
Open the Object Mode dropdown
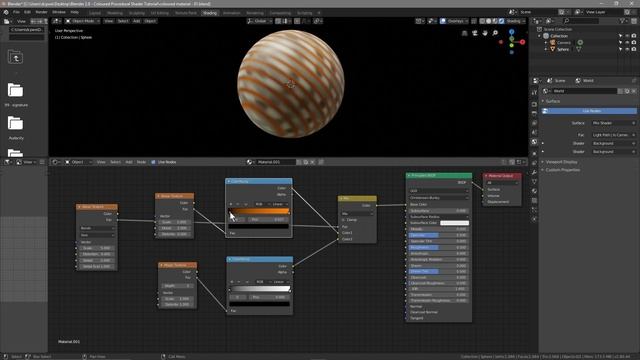83,21
